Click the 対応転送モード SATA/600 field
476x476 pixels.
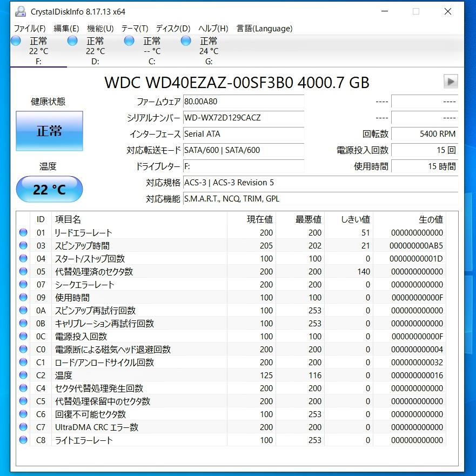(x=244, y=150)
